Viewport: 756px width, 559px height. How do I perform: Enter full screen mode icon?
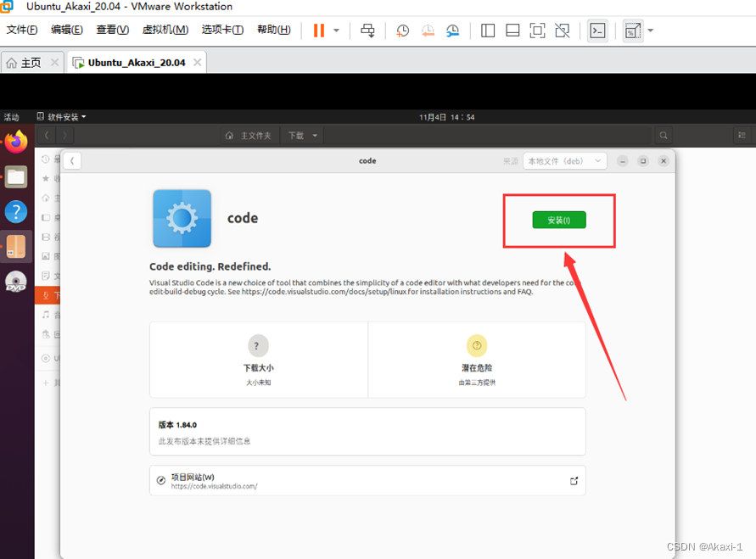pos(537,31)
